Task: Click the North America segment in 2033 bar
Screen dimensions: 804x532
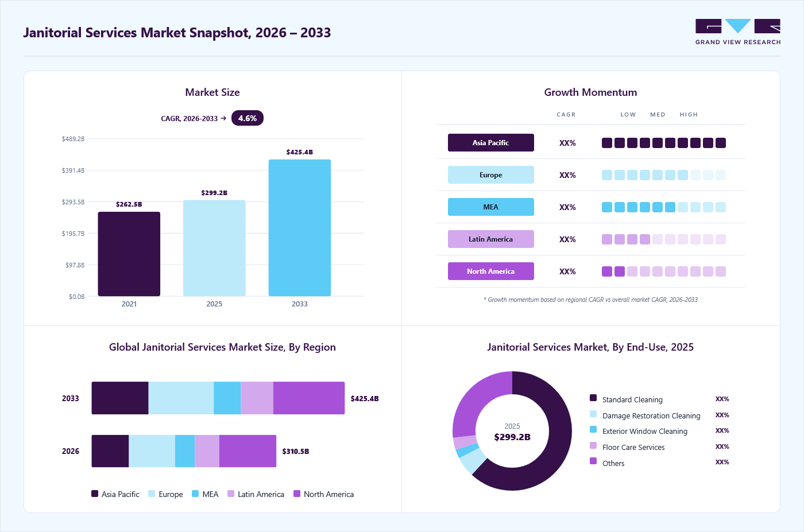Action: coord(309,398)
